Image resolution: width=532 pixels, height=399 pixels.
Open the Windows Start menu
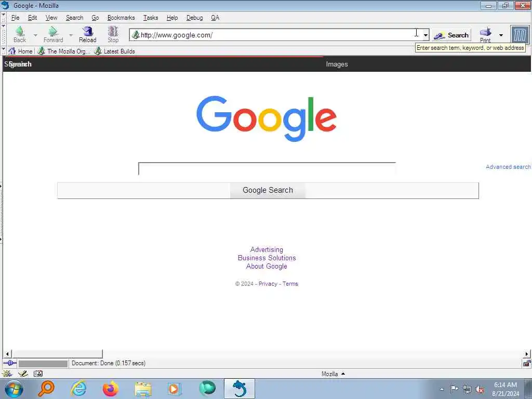click(13, 389)
